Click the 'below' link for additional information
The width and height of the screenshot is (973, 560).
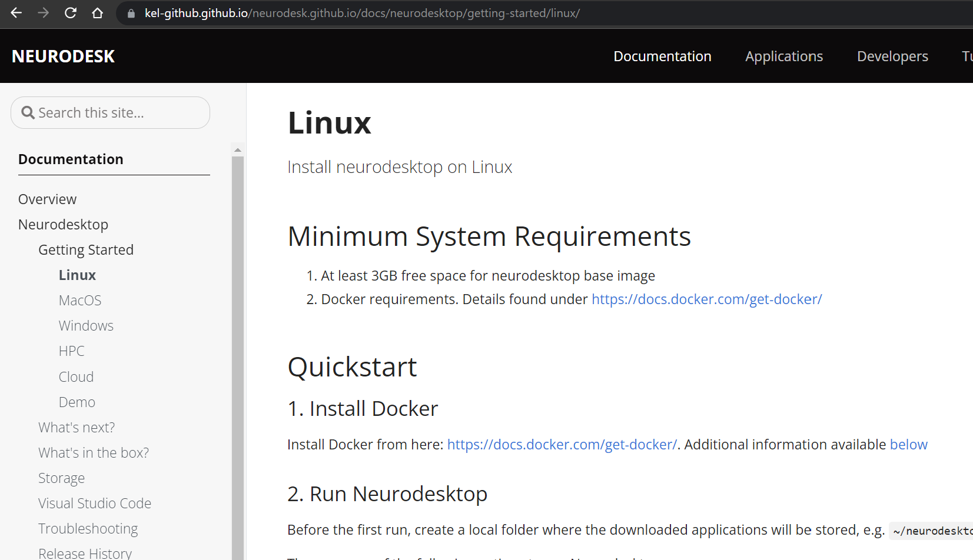[908, 444]
